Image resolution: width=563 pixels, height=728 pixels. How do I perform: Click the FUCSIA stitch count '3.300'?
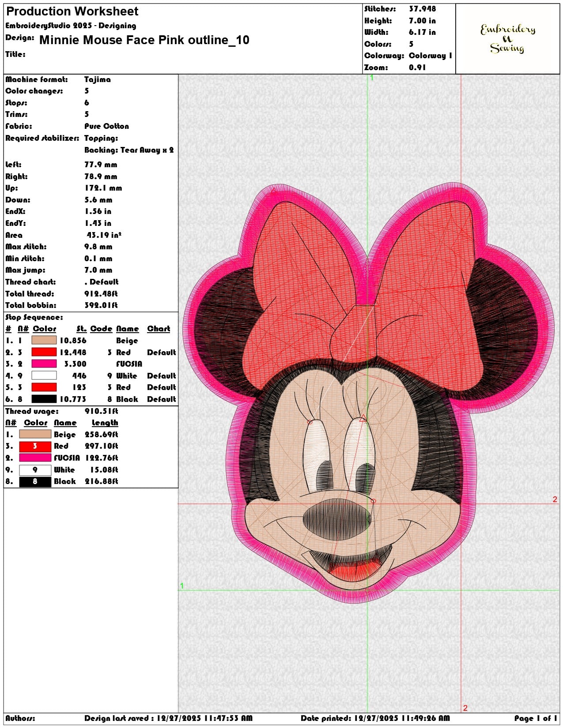tap(75, 364)
